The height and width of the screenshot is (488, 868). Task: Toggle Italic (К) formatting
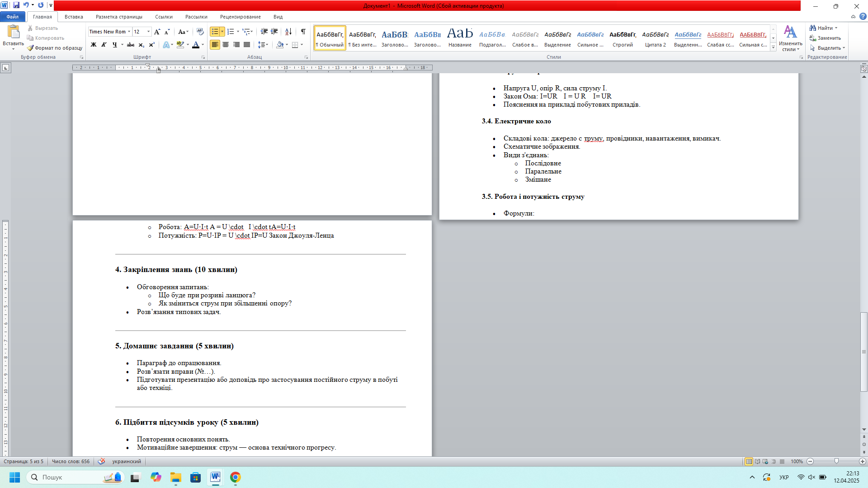tap(104, 45)
